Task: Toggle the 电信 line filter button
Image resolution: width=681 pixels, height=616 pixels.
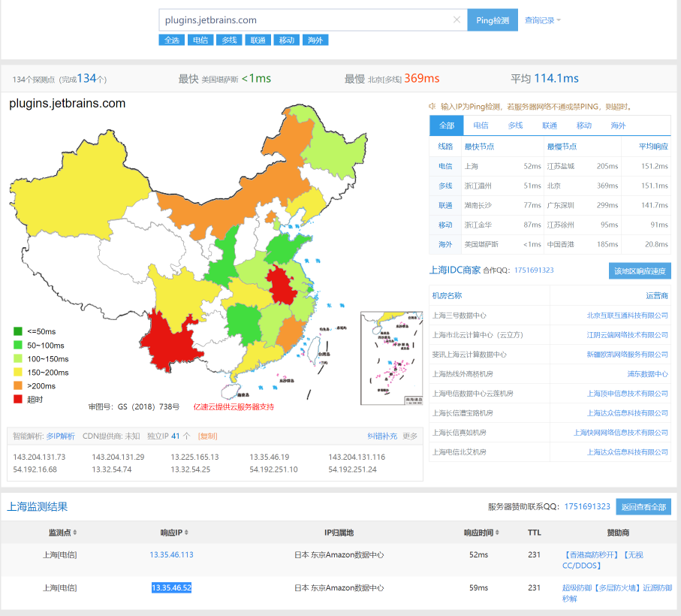Action: (x=200, y=40)
